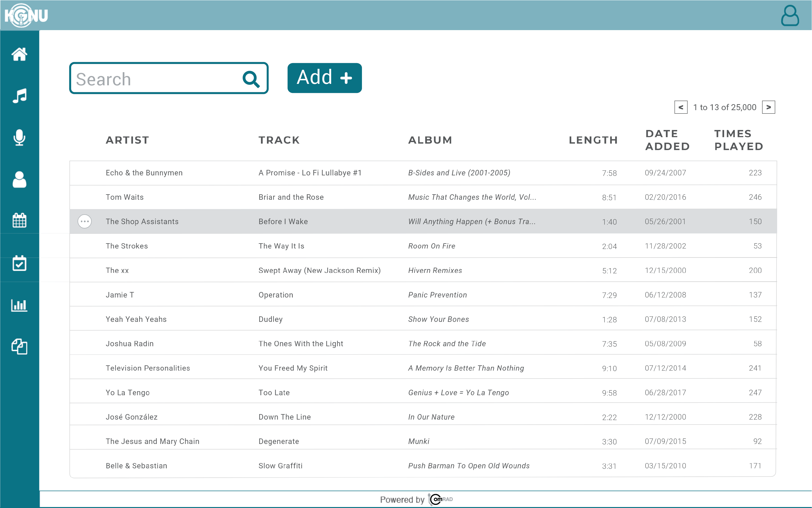812x508 pixels.
Task: Open the user profile icon at top right
Action: click(790, 16)
